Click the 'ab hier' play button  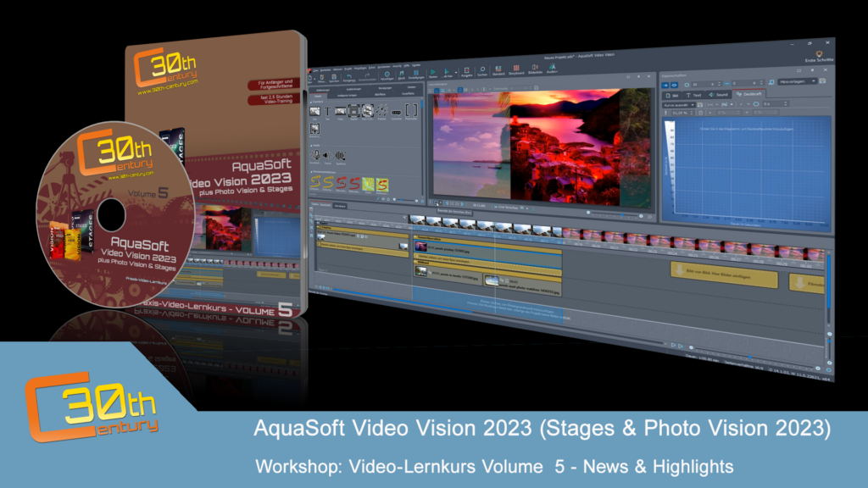click(x=448, y=73)
